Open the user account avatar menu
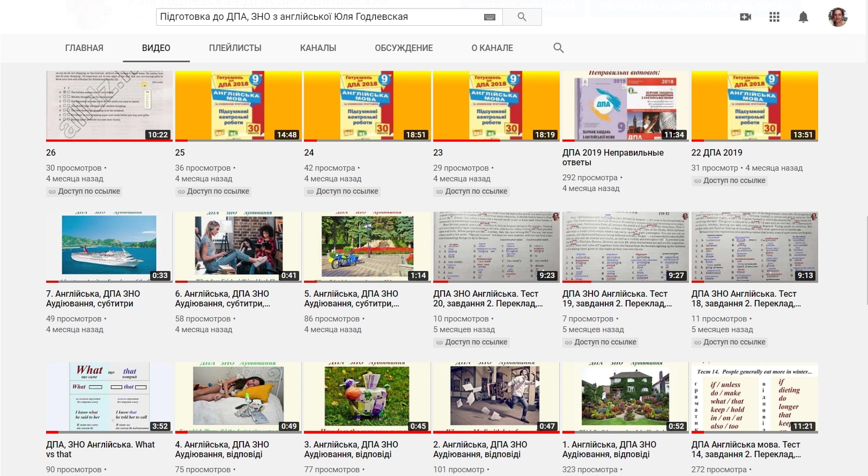 pos(837,17)
